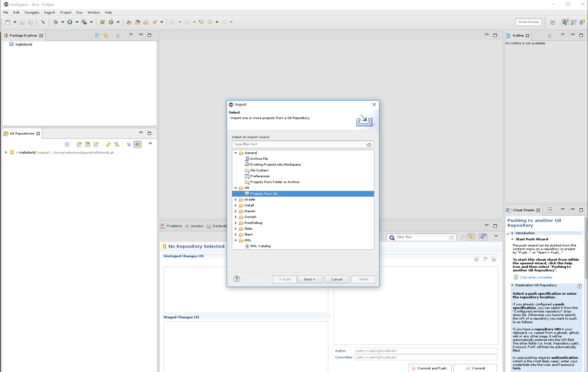588x372 pixels.
Task: Switch to the Problems tab
Action: pyautogui.click(x=171, y=226)
